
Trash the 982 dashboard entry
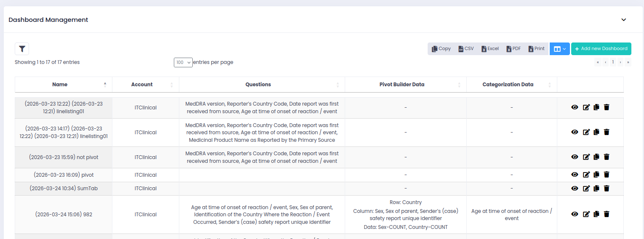click(x=607, y=214)
